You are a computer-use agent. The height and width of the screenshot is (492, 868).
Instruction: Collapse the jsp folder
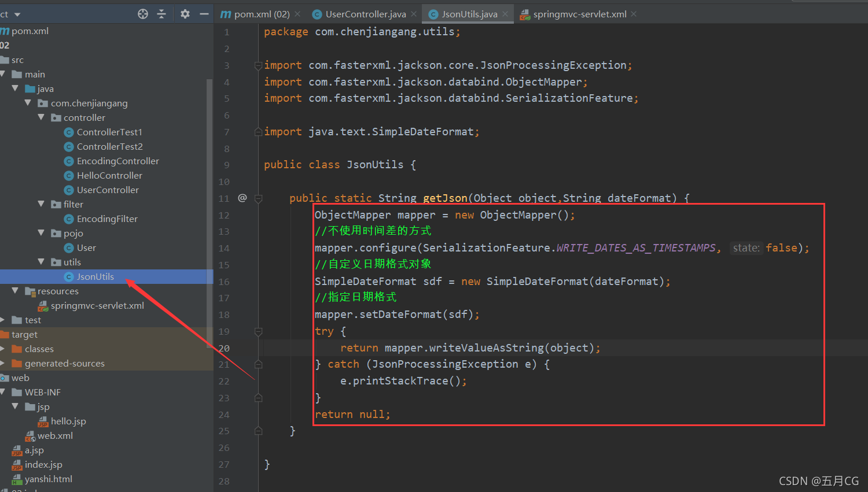point(15,406)
